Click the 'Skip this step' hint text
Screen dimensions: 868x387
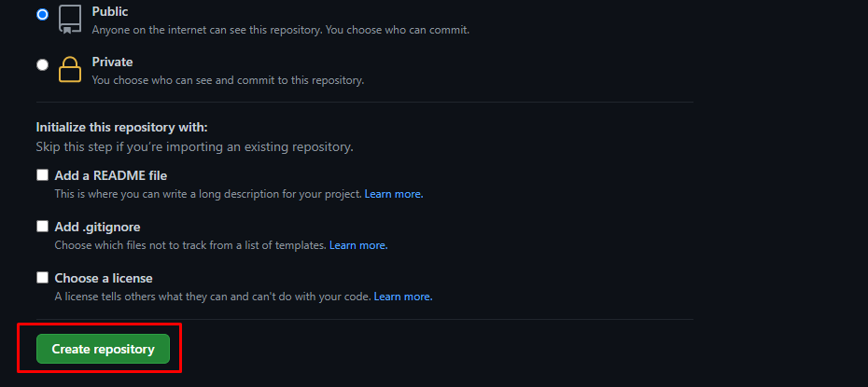(194, 147)
